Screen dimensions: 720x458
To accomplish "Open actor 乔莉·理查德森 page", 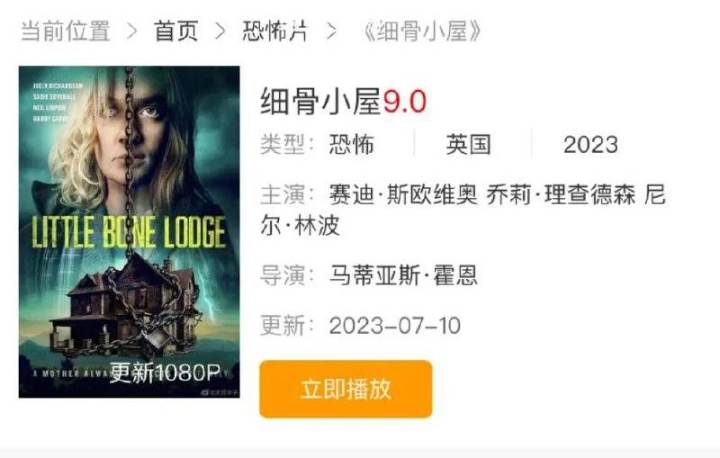I will pos(561,194).
